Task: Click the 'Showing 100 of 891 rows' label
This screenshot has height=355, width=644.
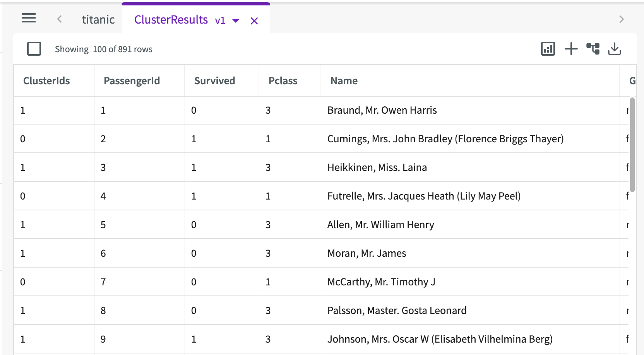Action: (104, 49)
